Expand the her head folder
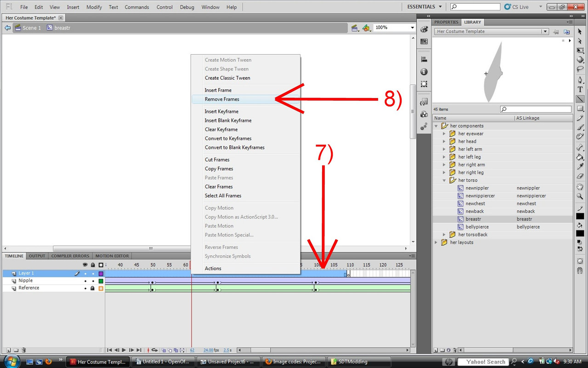The image size is (588, 368). pyautogui.click(x=444, y=141)
